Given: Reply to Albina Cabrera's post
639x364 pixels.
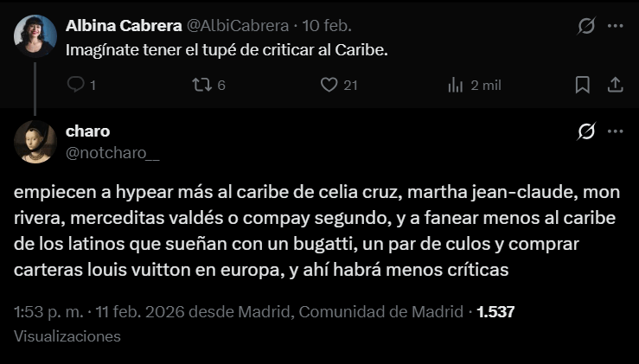Looking at the screenshot, I should [76, 85].
